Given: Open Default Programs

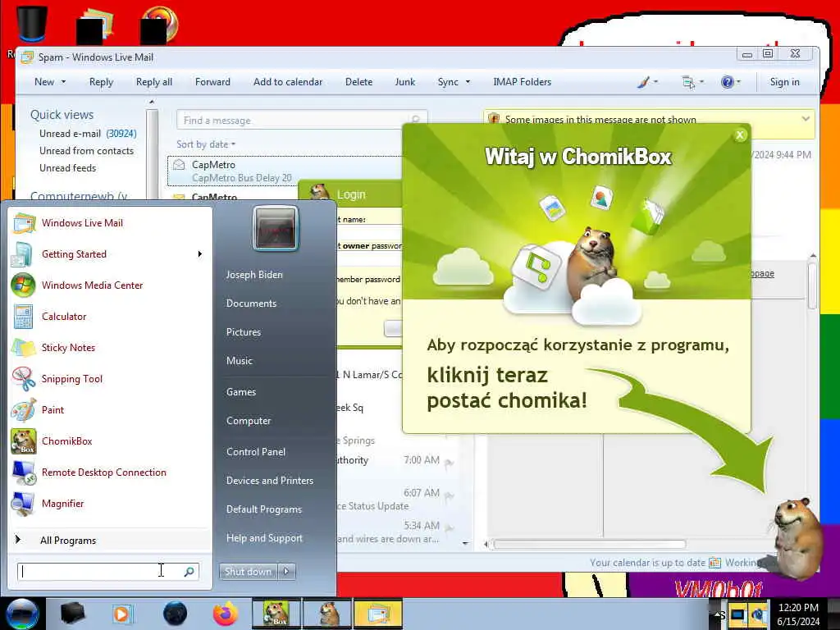Looking at the screenshot, I should 264,509.
